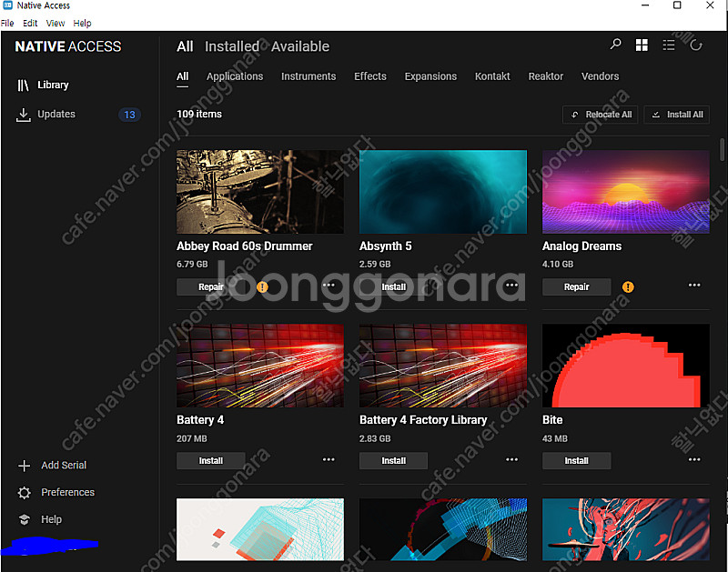Click Battery 4 Factory Library thumbnail

coord(443,366)
